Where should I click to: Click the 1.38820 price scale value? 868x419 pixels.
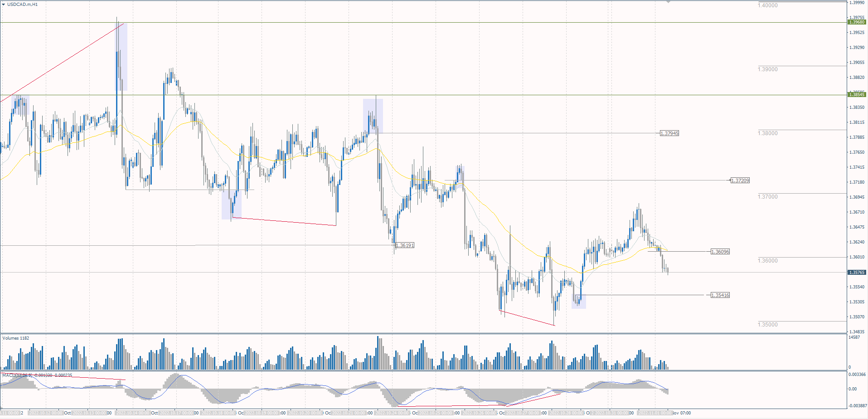point(857,78)
